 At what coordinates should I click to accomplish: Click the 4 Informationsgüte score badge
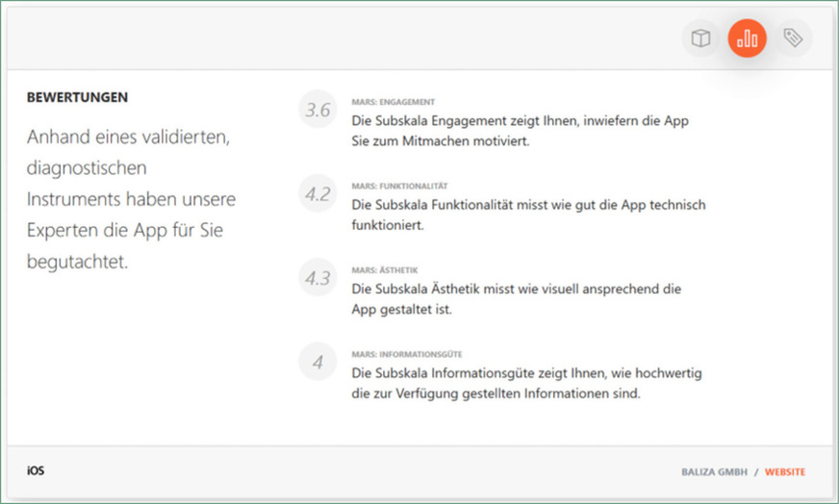coord(318,363)
